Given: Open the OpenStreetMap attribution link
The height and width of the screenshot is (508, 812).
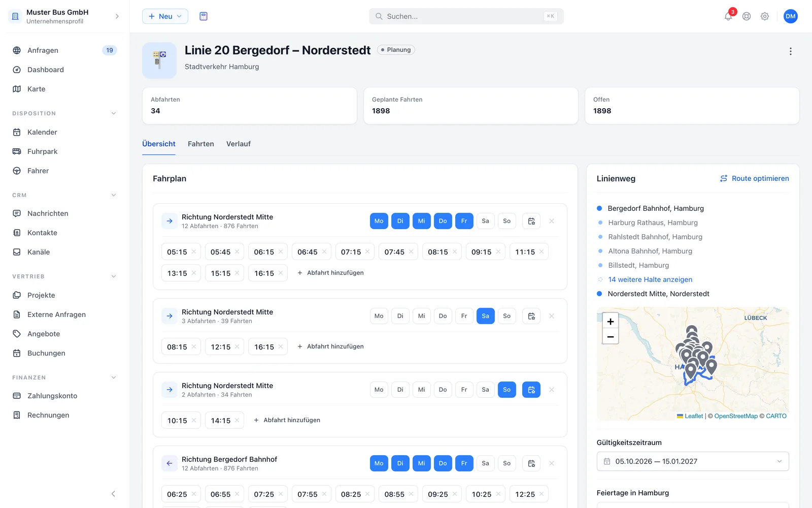Looking at the screenshot, I should [736, 416].
